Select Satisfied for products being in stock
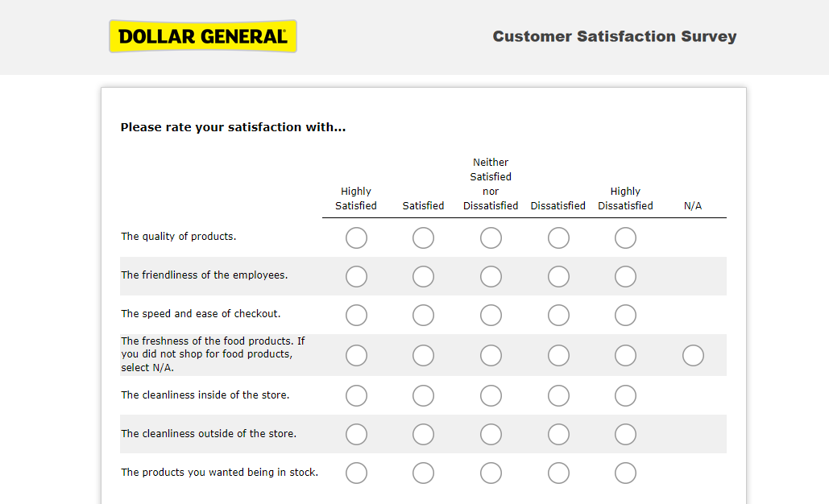 coord(423,473)
